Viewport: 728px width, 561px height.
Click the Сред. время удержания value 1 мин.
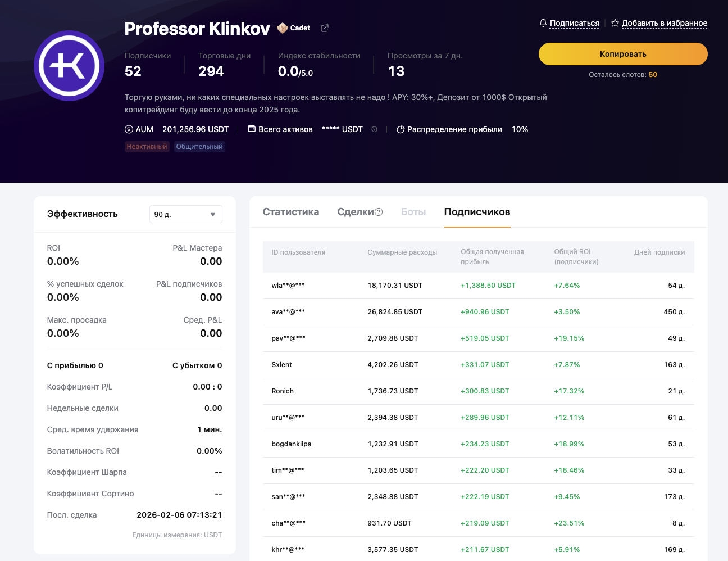pyautogui.click(x=210, y=429)
